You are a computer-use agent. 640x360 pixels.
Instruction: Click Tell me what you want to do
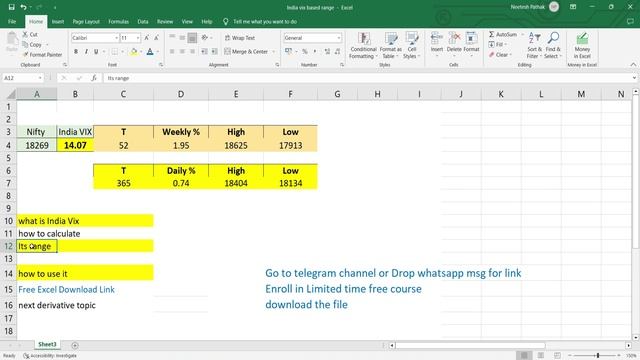click(265, 22)
